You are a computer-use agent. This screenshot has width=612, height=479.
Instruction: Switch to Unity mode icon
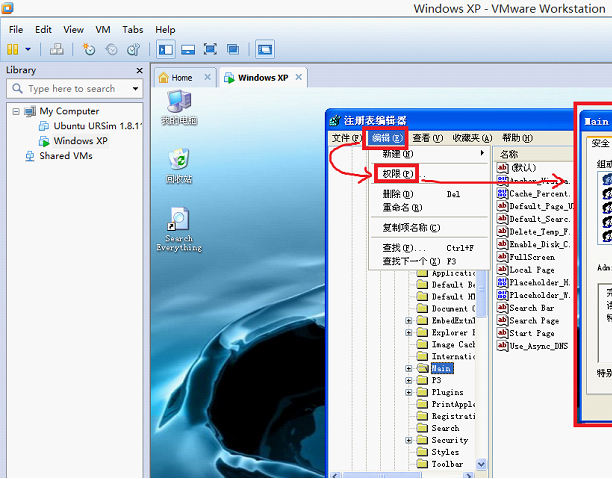[232, 49]
